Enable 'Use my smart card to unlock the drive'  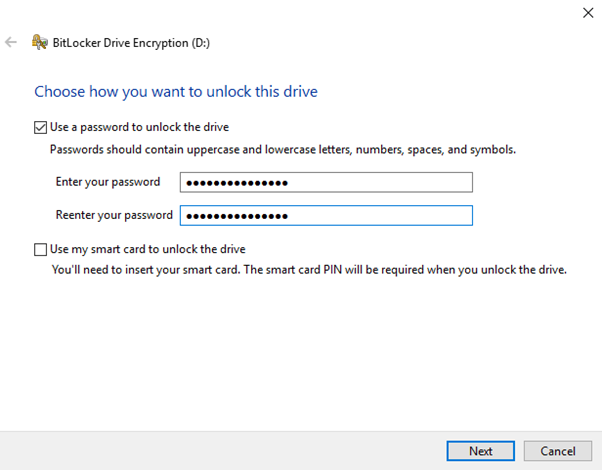(x=40, y=249)
